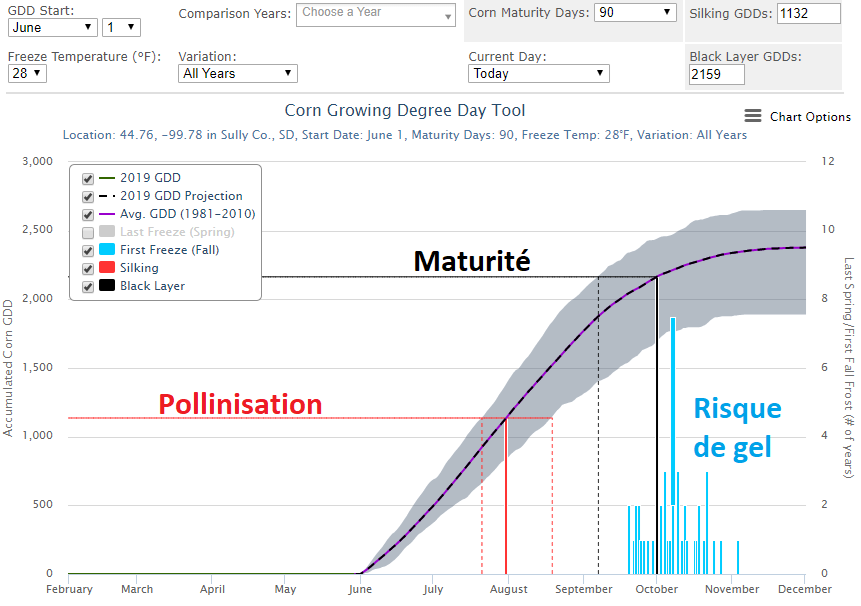
Task: Click the Chart Options label
Action: click(x=810, y=117)
